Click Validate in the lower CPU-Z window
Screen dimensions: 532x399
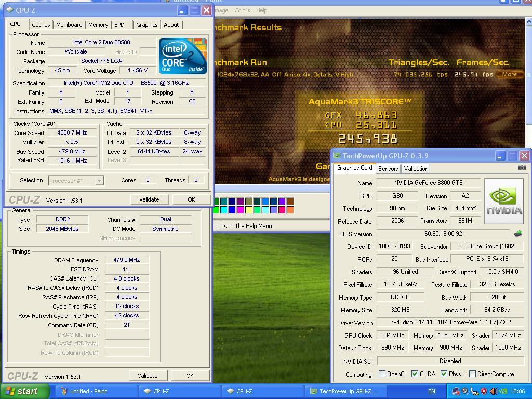(x=148, y=376)
